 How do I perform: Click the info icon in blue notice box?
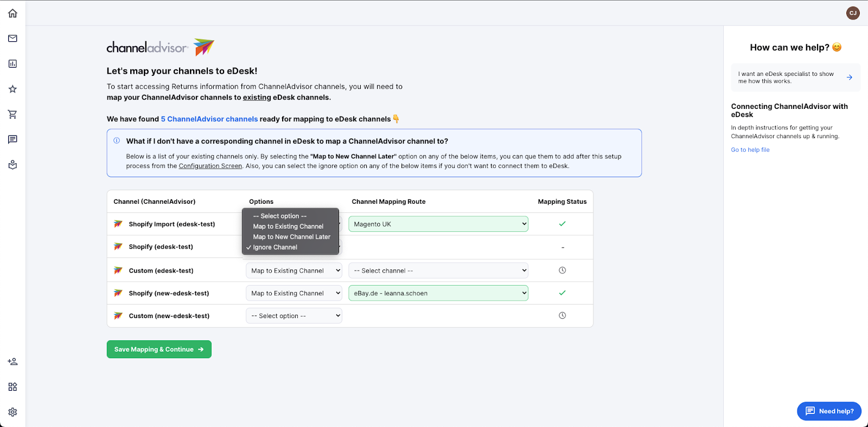point(117,141)
